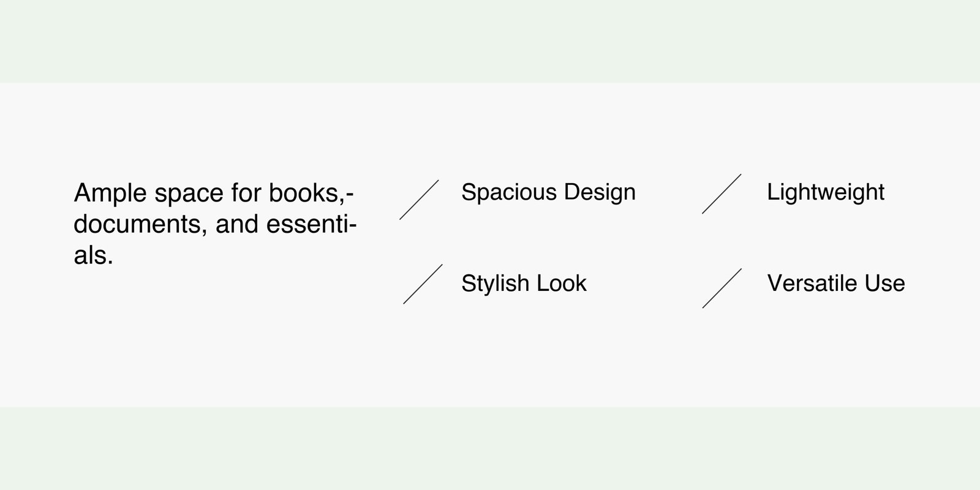Click the word "for" in the description
Viewport: 980px width, 490px height.
pyautogui.click(x=246, y=194)
